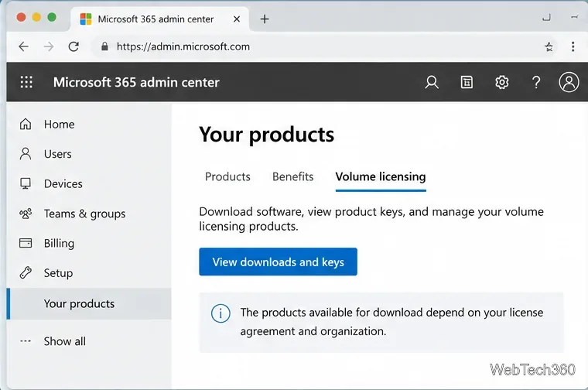The width and height of the screenshot is (588, 390).
Task: Click the Teams & groups people icon
Action: pyautogui.click(x=26, y=214)
